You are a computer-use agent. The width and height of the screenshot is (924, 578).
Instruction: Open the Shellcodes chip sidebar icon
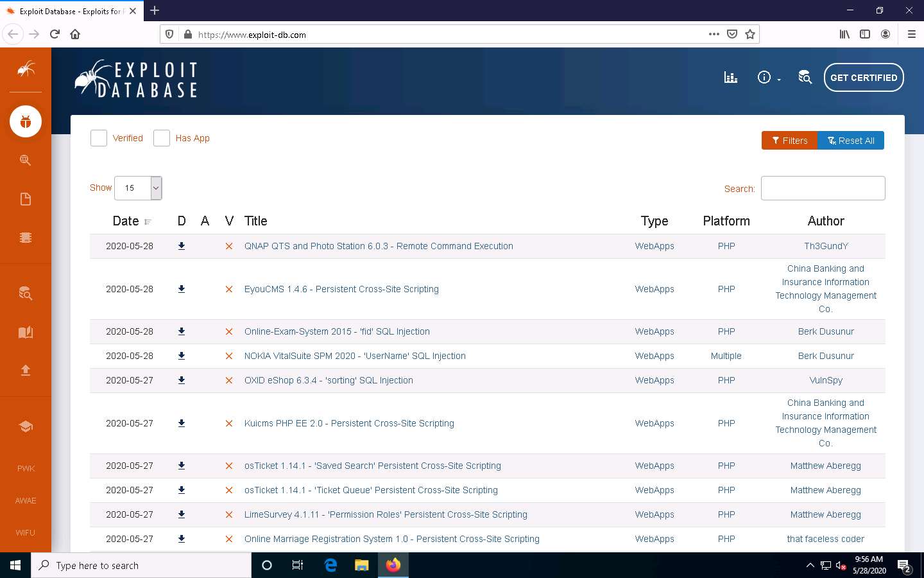pos(26,238)
